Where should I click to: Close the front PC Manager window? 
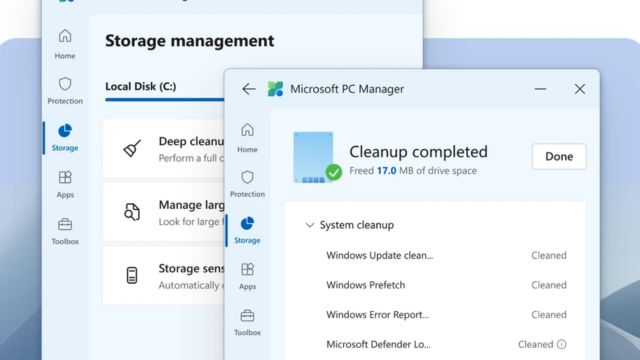point(580,89)
